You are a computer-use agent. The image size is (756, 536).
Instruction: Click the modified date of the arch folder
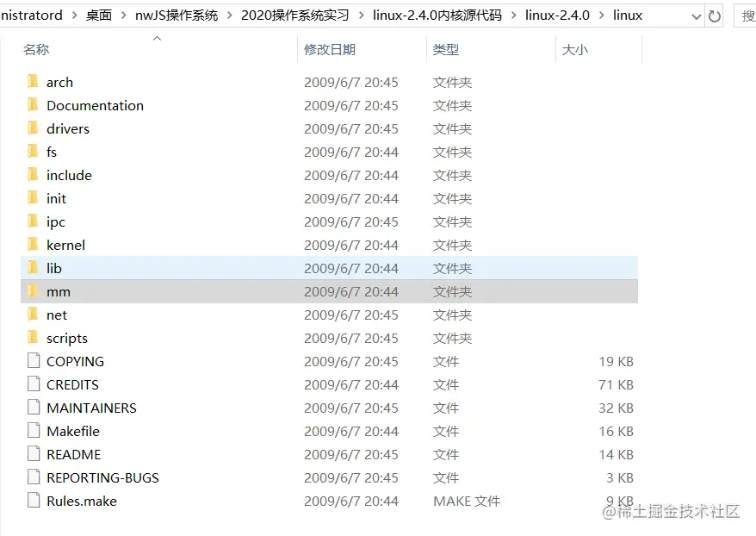click(x=351, y=83)
